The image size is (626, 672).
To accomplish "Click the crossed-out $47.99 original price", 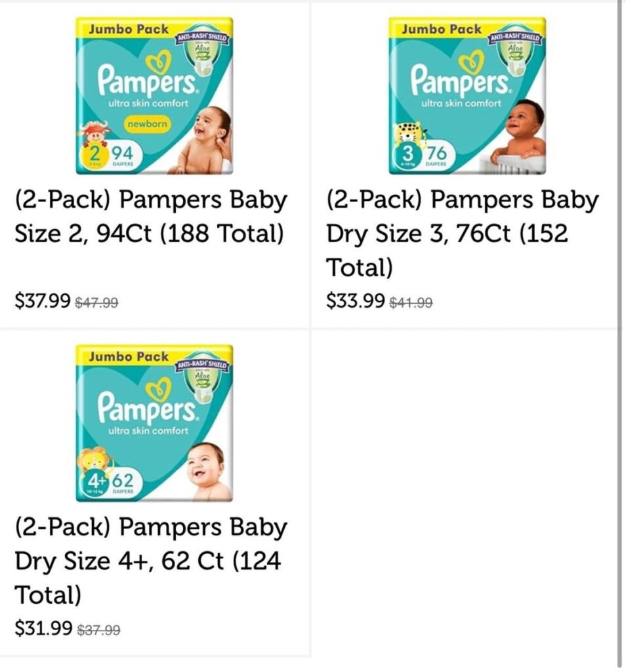I will [x=97, y=303].
